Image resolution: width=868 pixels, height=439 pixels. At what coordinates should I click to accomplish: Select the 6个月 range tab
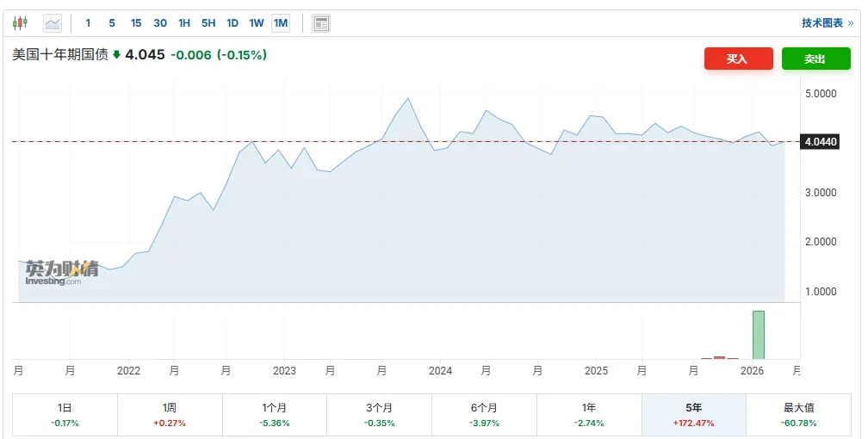[484, 415]
